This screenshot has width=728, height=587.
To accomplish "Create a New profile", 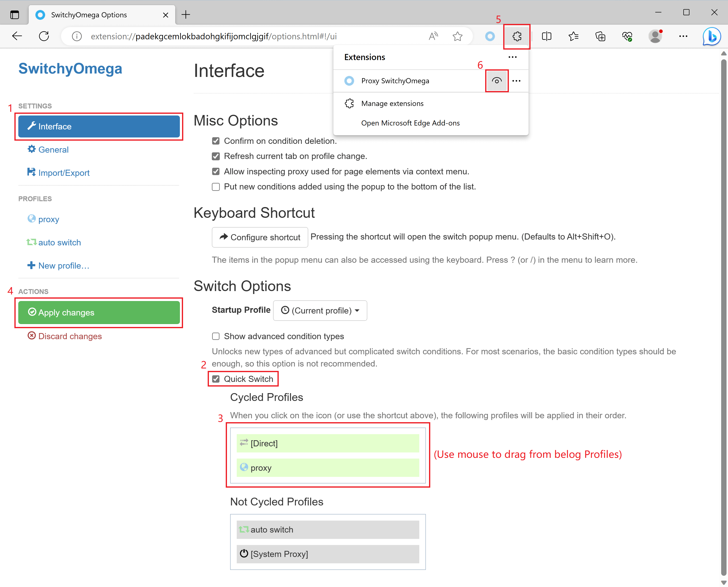I will pos(58,266).
